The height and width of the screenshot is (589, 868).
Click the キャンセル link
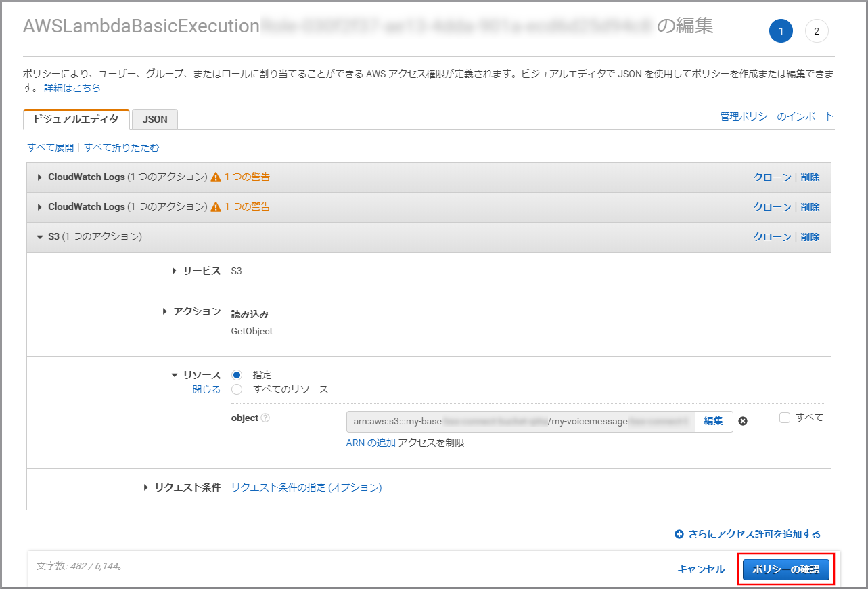[x=701, y=570]
